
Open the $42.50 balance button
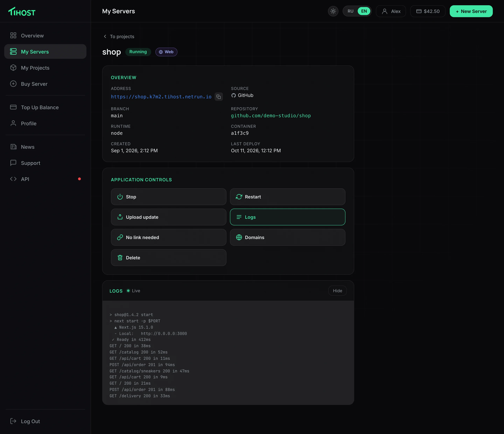428,11
